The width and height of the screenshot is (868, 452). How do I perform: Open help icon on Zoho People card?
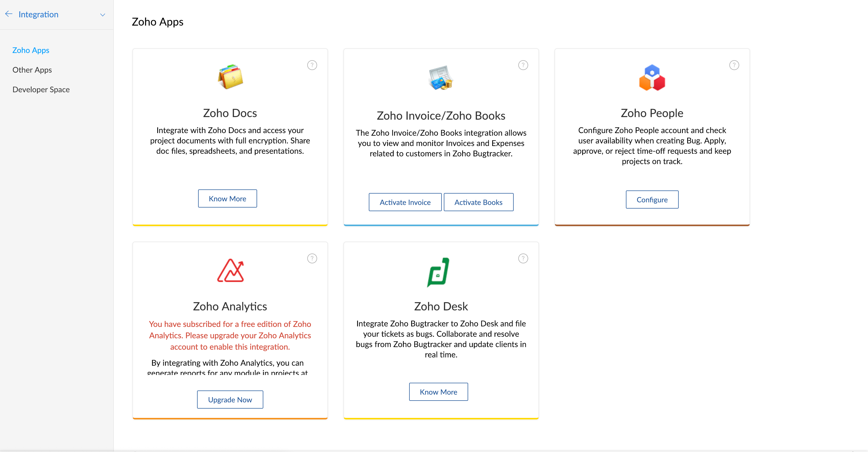click(x=734, y=65)
